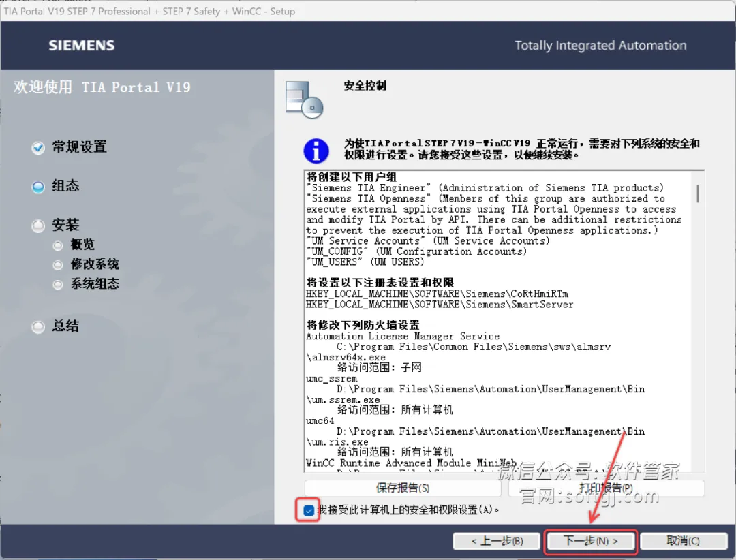
Task: Click the setup window title bar text
Action: [x=149, y=12]
